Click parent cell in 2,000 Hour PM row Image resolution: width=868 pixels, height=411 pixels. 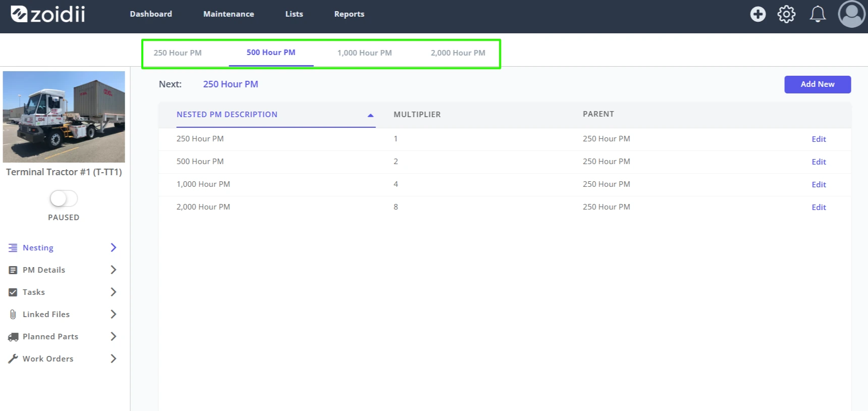pos(606,207)
